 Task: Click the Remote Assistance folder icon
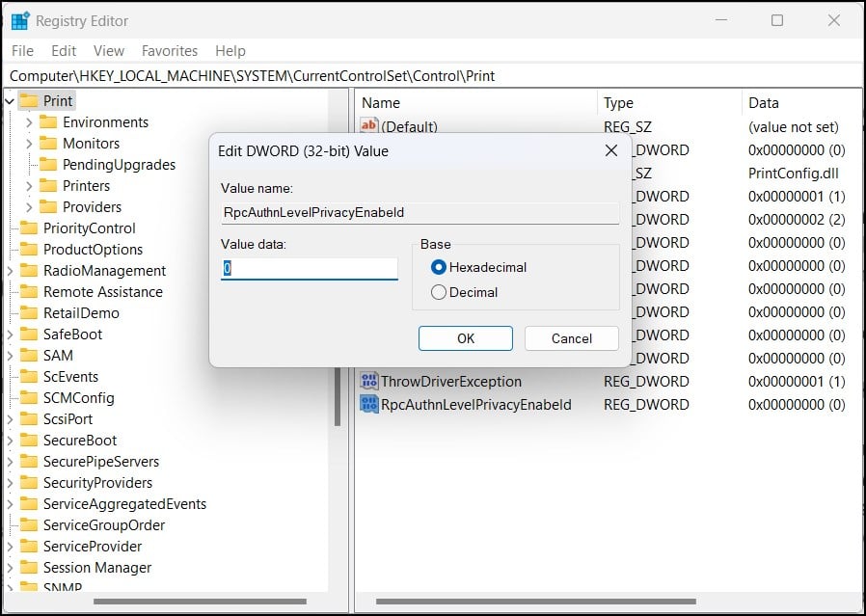point(29,292)
